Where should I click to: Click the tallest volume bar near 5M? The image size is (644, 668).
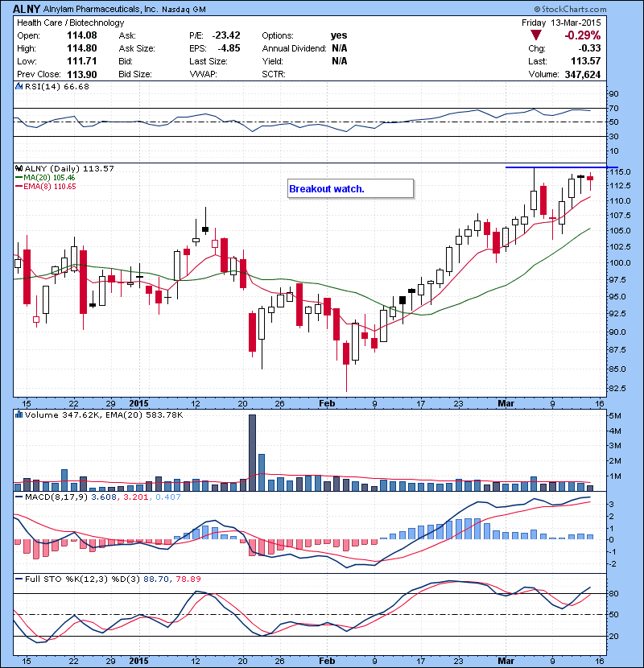[x=252, y=453]
